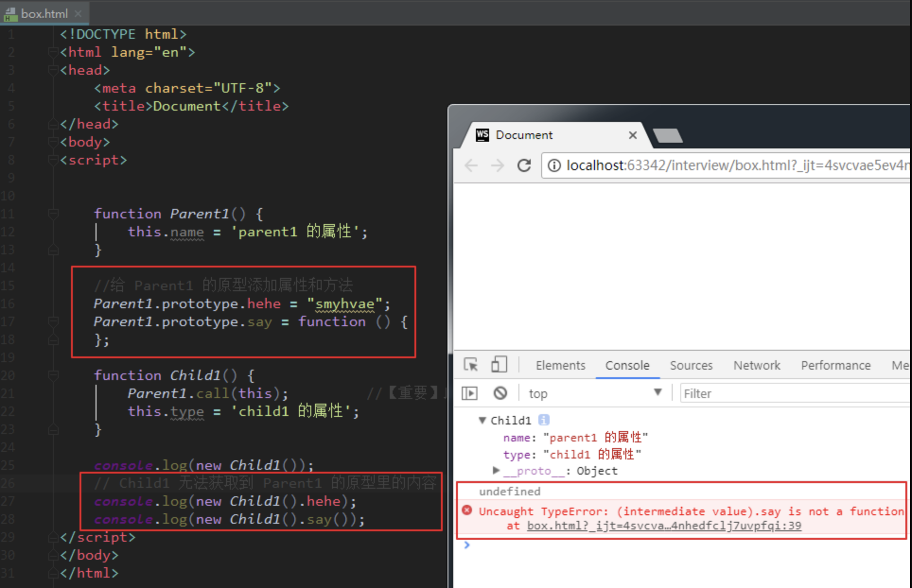This screenshot has width=912, height=588.
Task: Click the red error icon in the console
Action: point(467,510)
